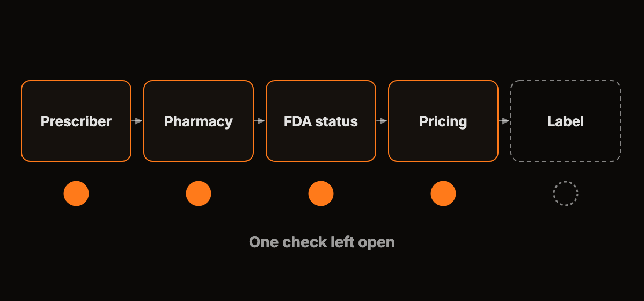644x301 pixels.
Task: Select the Prescriber step box
Action: pyautogui.click(x=76, y=121)
